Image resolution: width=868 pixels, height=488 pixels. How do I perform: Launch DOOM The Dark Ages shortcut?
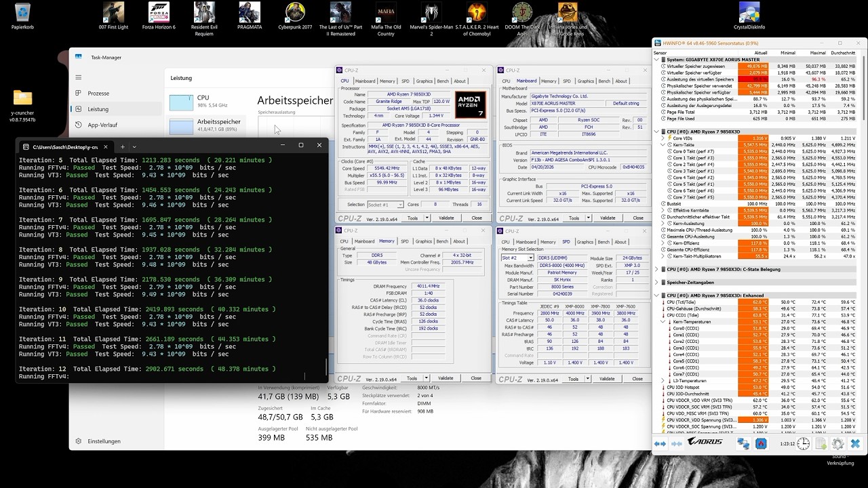522,19
